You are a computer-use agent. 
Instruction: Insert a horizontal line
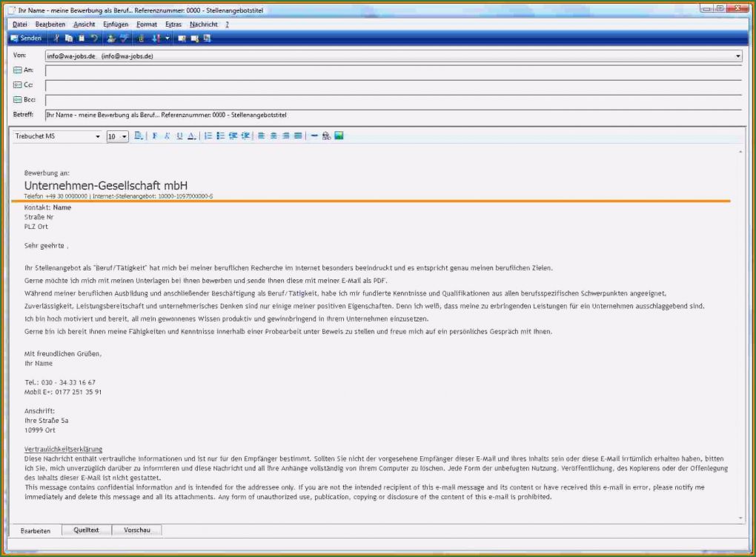coord(314,136)
